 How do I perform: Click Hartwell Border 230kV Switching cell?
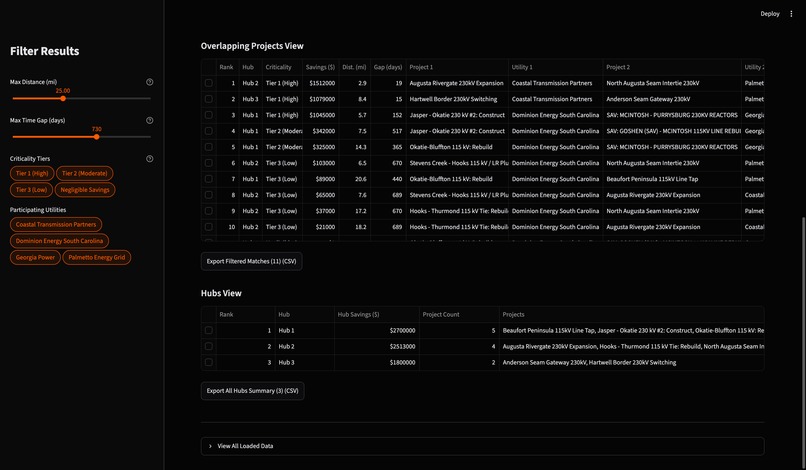[x=457, y=99]
